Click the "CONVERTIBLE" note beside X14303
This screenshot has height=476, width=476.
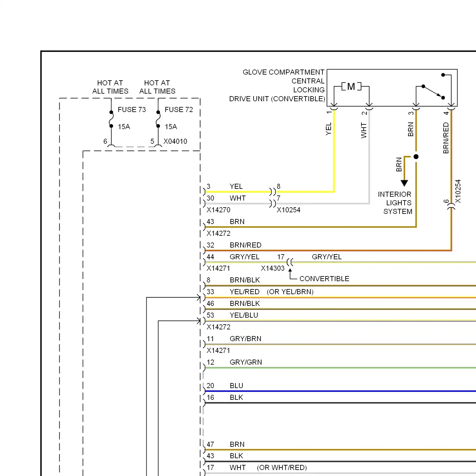[324, 279]
